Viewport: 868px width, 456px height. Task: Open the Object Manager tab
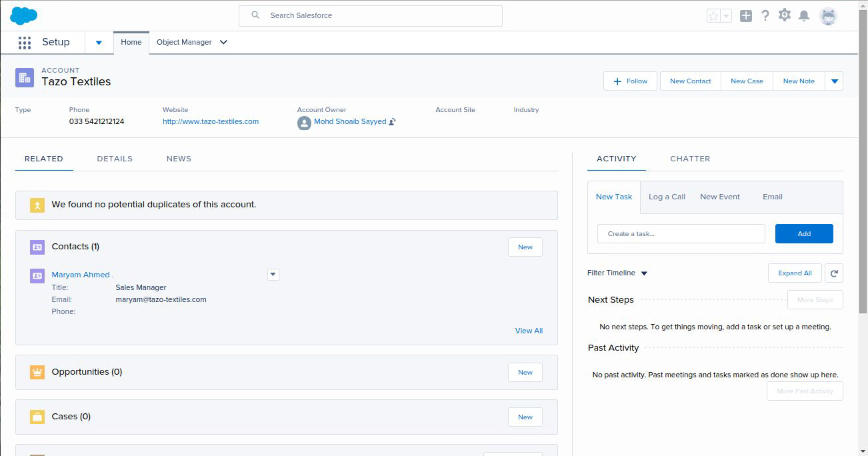pyautogui.click(x=184, y=42)
